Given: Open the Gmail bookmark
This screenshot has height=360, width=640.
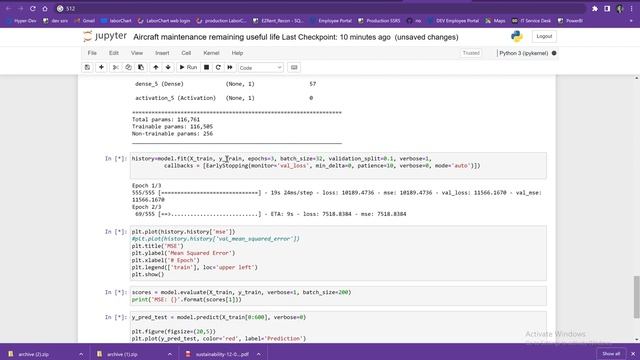Looking at the screenshot, I should pos(84,20).
